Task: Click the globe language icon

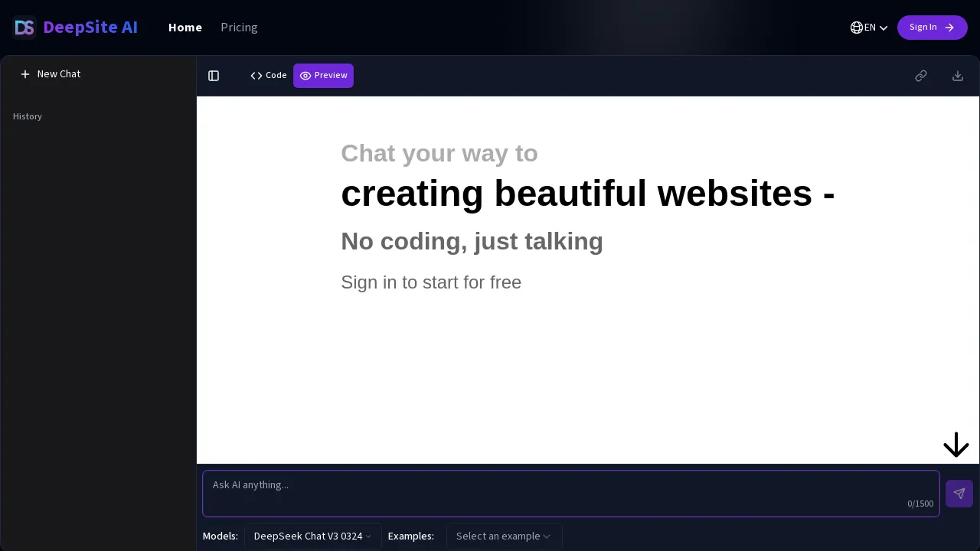Action: click(x=857, y=28)
